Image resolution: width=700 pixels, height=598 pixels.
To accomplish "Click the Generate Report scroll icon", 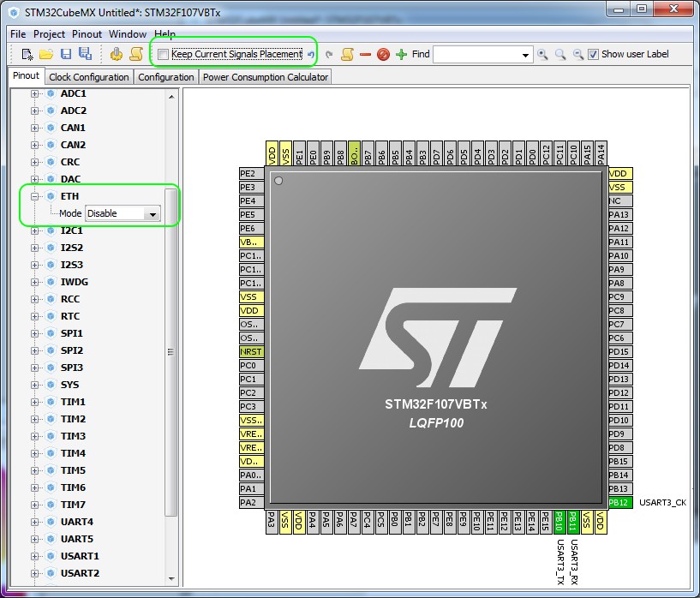I will [x=136, y=54].
